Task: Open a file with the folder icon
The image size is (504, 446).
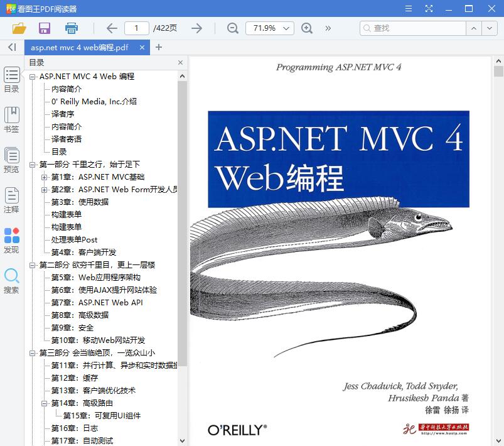Action: tap(19, 28)
